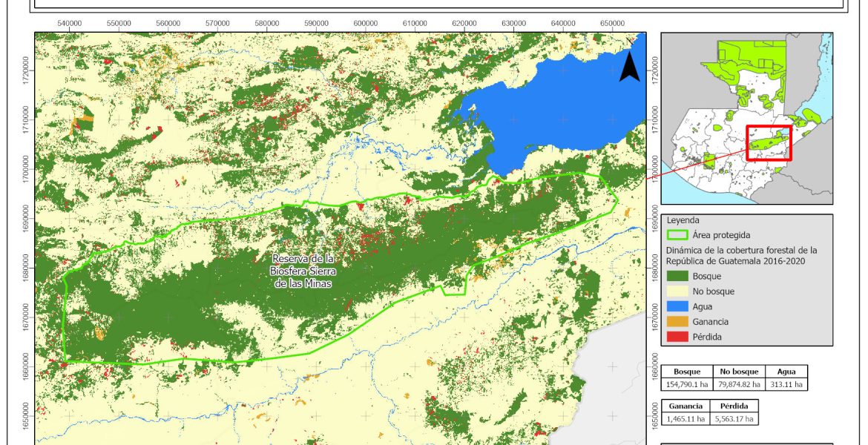Click the large blue lake on the map

coord(564,111)
